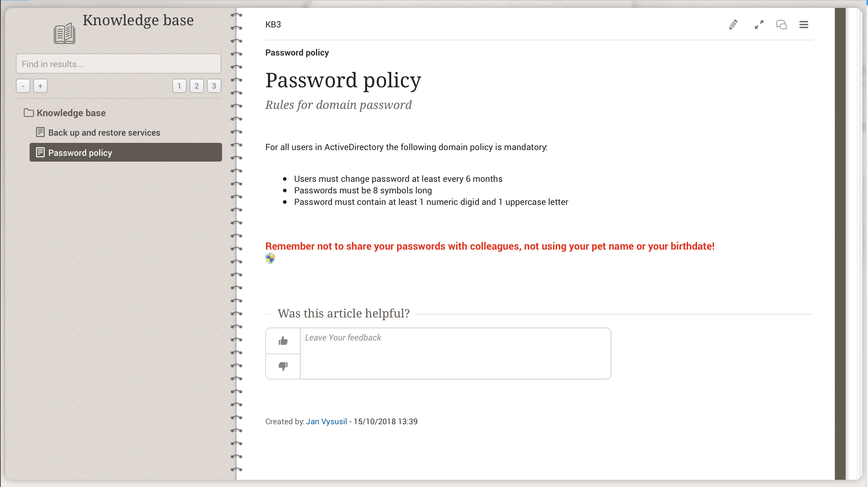
Task: Click the numeric digid and uppercase letter bullet
Action: pyautogui.click(x=431, y=202)
